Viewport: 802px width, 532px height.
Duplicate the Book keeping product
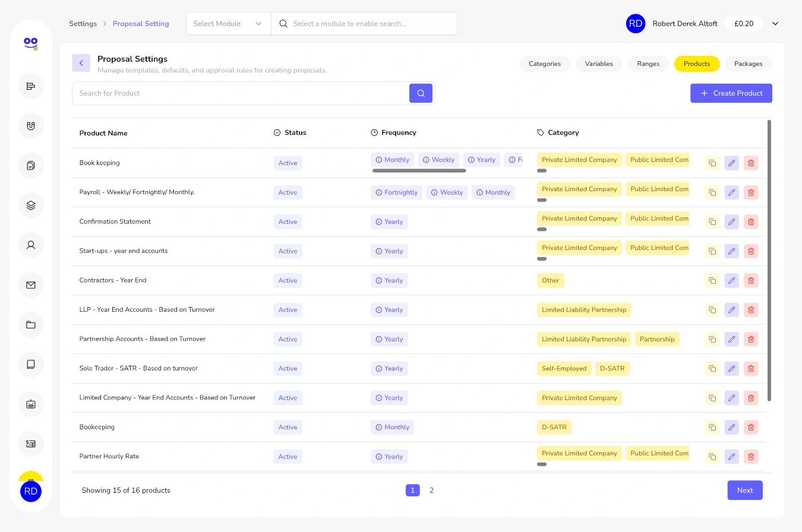(x=712, y=163)
